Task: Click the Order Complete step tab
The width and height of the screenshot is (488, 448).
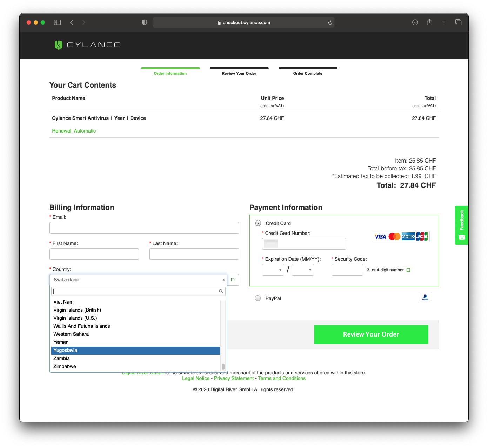Action: pyautogui.click(x=308, y=72)
